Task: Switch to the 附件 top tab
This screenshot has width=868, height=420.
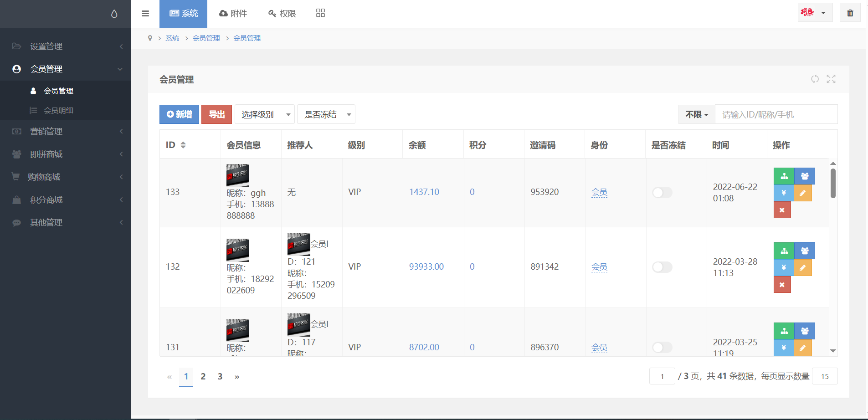Action: click(233, 14)
